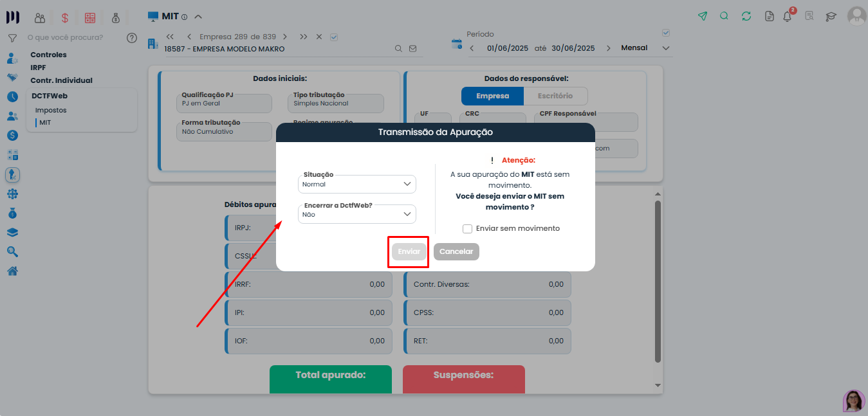868x416 pixels.
Task: Open the Mensal period type dropdown
Action: (645, 48)
